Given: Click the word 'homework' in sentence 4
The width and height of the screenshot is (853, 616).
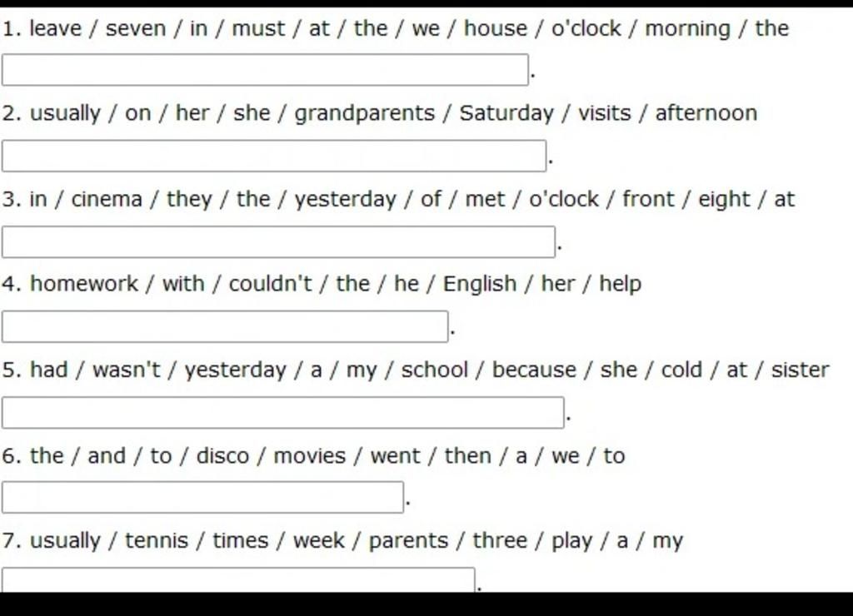Looking at the screenshot, I should [84, 284].
